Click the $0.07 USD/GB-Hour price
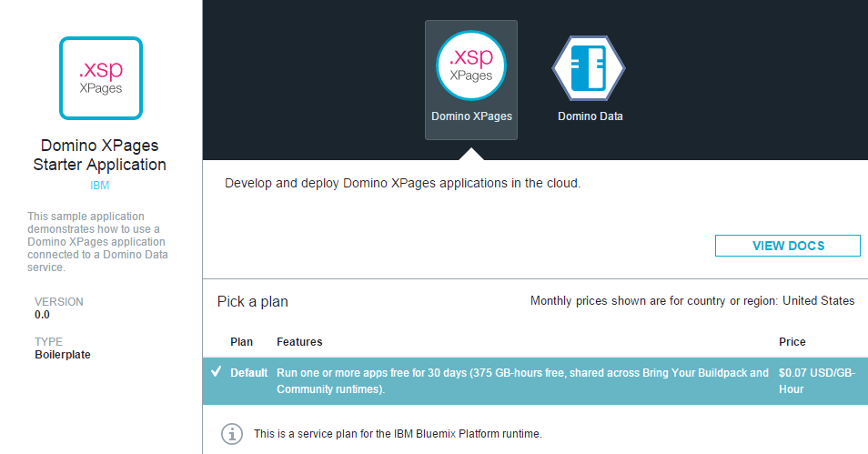The width and height of the screenshot is (868, 454). point(817,381)
